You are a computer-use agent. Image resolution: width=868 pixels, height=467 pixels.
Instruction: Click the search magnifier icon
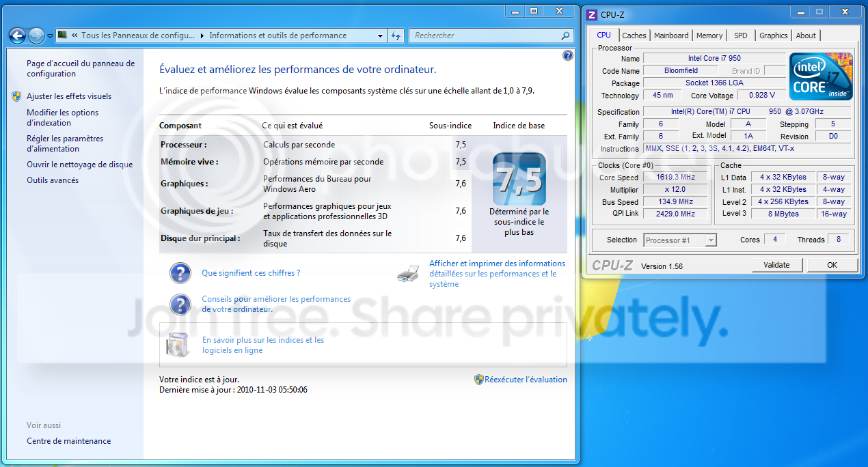565,36
